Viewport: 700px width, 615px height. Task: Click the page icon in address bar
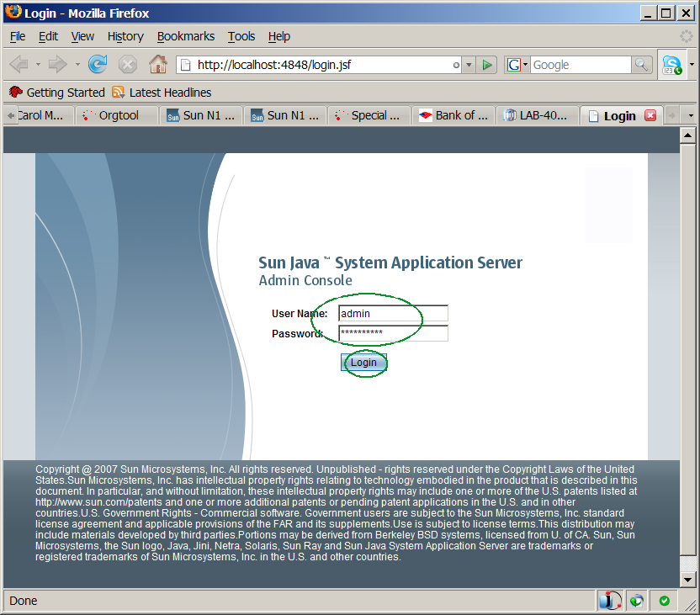pos(187,65)
